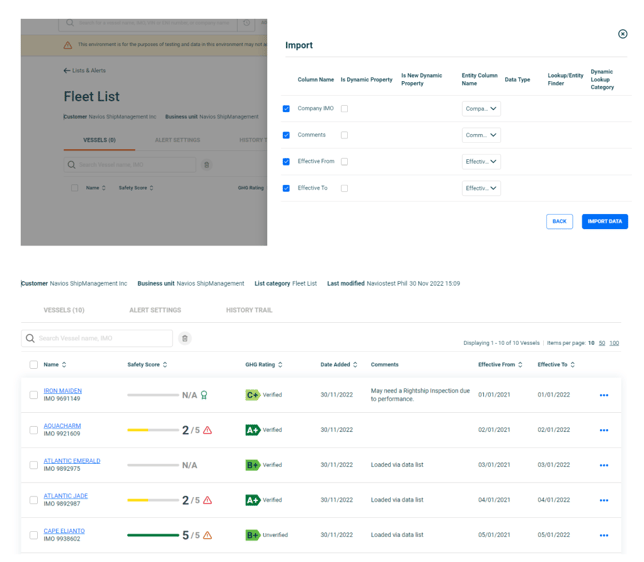Open row actions menu for IRON MAIDEN
Viewport: 644px width, 562px height.
[603, 395]
